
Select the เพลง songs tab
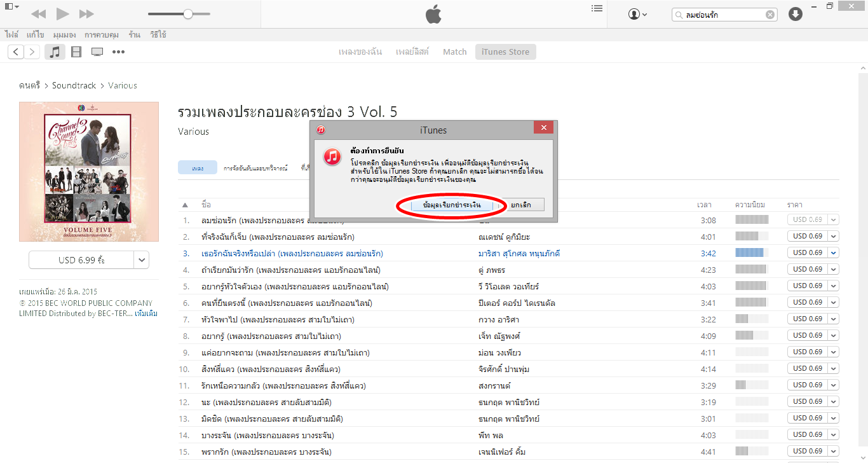[x=198, y=168]
